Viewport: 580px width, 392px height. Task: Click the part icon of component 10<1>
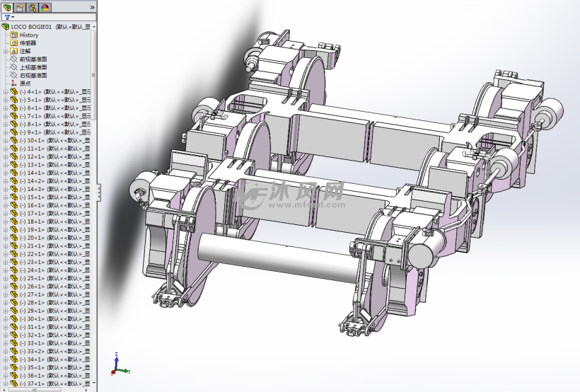point(14,141)
